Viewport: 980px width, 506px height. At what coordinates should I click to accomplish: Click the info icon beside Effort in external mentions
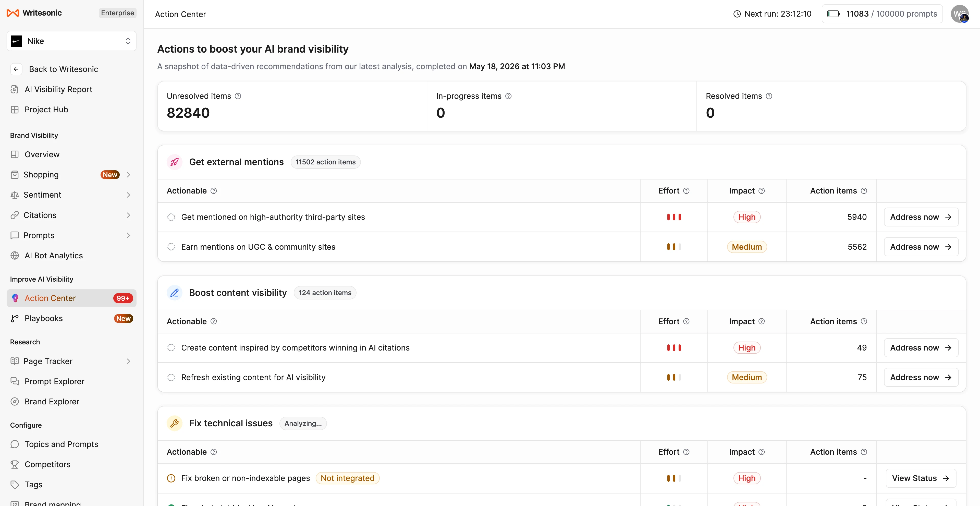pyautogui.click(x=686, y=191)
